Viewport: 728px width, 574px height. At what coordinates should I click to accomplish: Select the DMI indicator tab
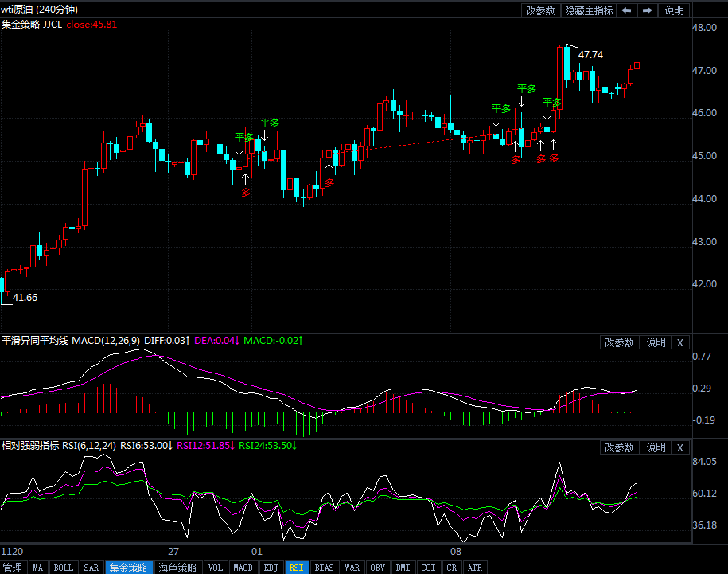[403, 568]
